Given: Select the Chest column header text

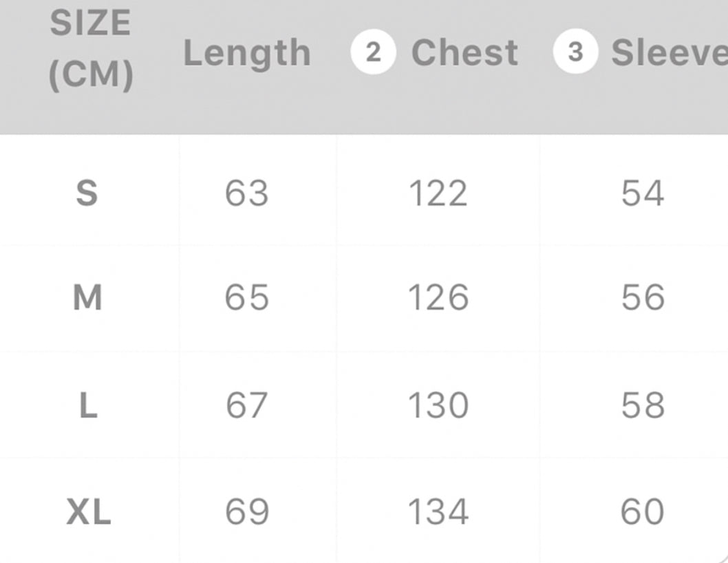Looking at the screenshot, I should click(464, 53).
